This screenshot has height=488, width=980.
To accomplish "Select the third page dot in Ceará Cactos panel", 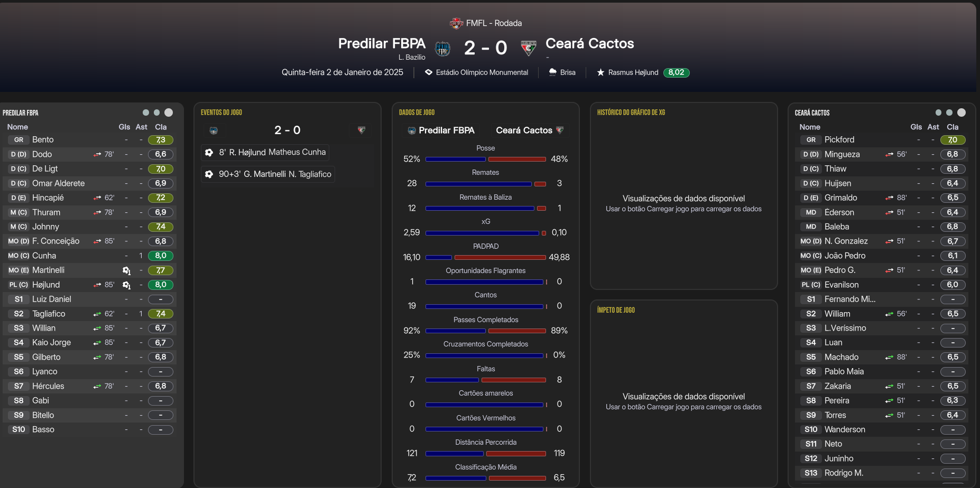I will coord(961,112).
